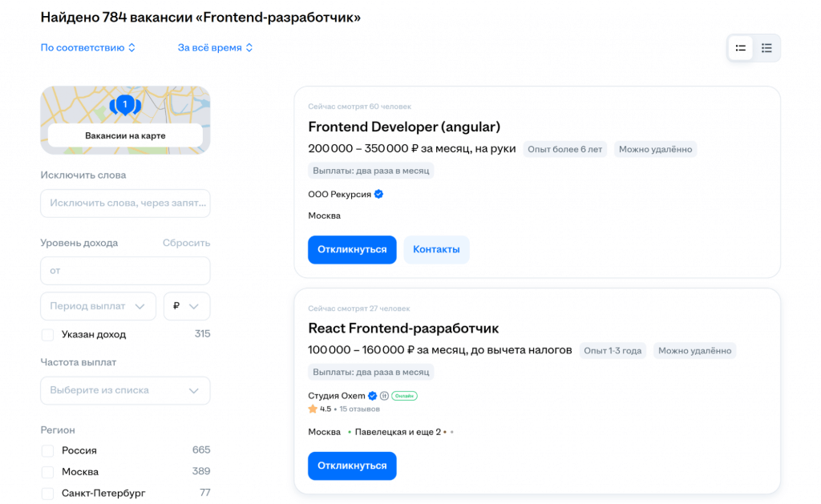Expand the Период выплат dropdown
This screenshot has width=821, height=504.
pos(98,306)
